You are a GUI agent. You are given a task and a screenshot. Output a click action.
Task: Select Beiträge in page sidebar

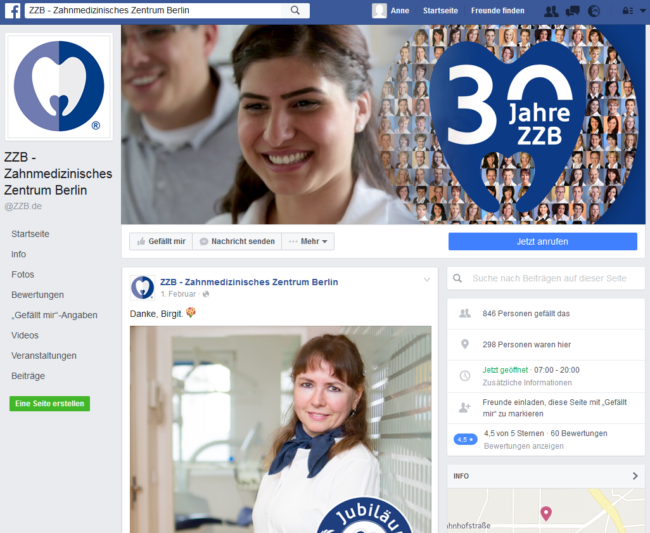[28, 376]
